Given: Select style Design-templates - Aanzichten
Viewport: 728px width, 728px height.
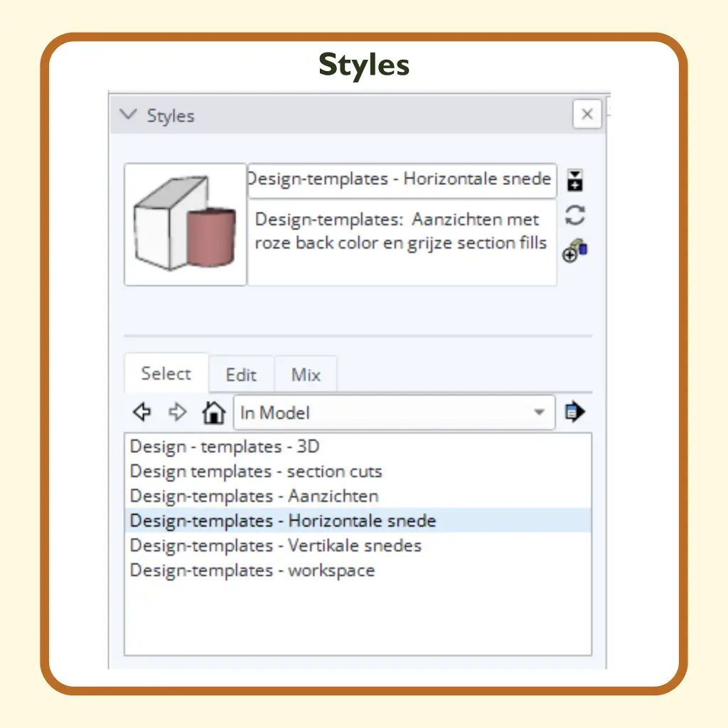Looking at the screenshot, I should pos(358,496).
